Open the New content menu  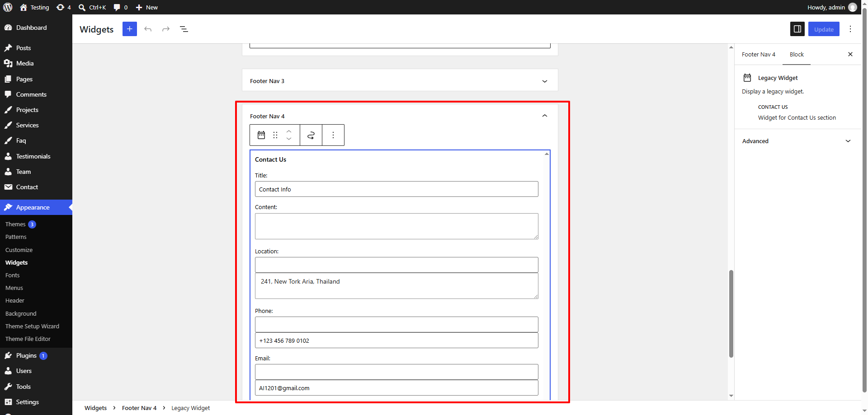tap(146, 7)
